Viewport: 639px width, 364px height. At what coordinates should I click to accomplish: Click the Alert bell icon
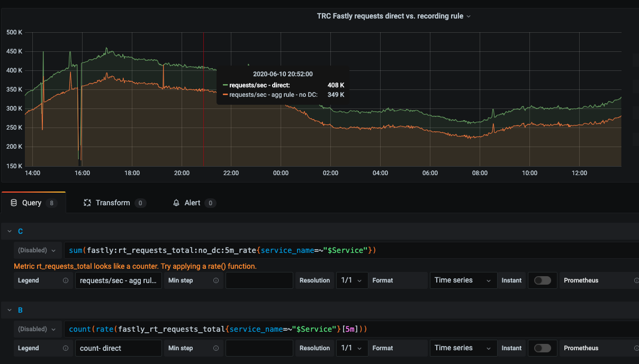tap(177, 203)
